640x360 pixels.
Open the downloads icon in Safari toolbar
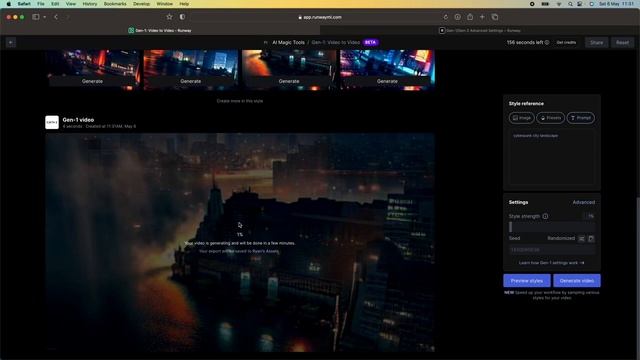[x=458, y=17]
